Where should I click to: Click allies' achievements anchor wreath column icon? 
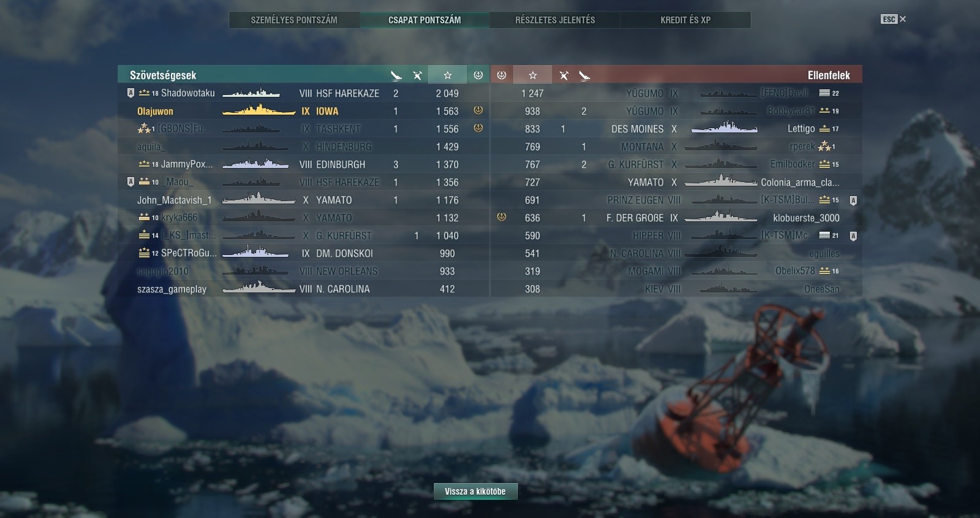[478, 75]
